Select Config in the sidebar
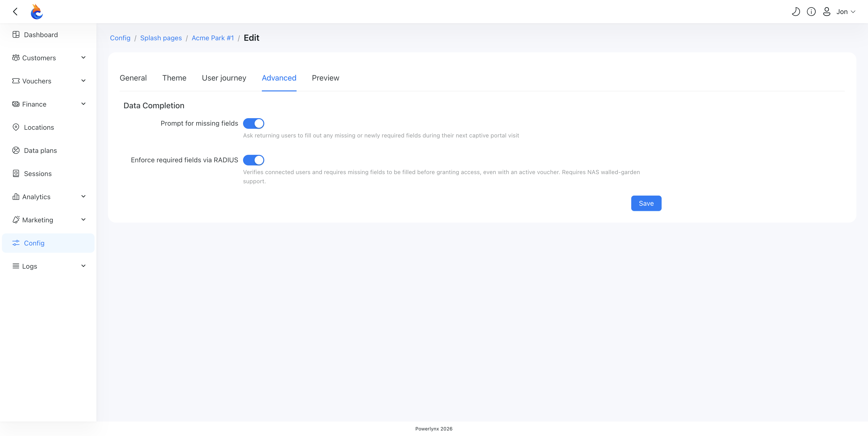This screenshot has width=868, height=436. coord(48,243)
